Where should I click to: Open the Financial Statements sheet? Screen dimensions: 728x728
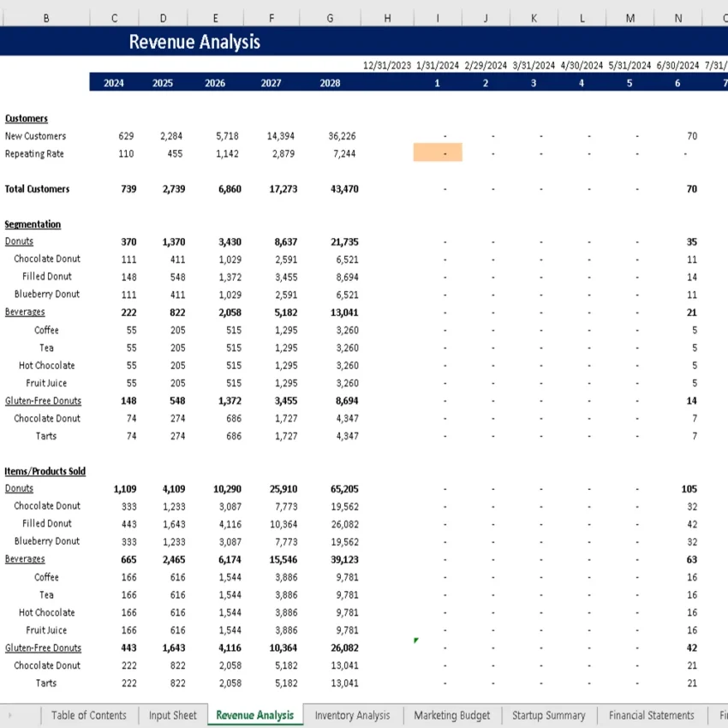pyautogui.click(x=652, y=715)
